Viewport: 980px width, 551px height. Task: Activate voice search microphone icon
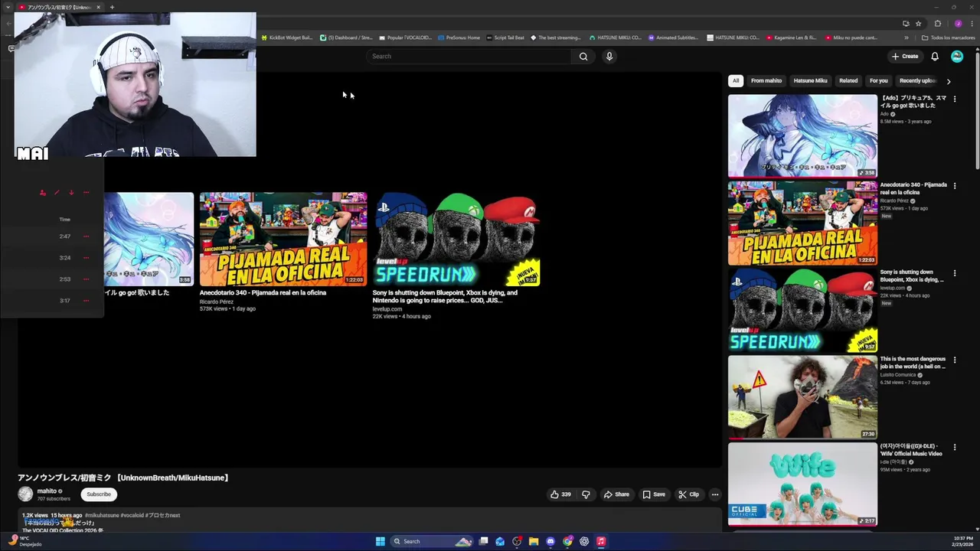pos(609,56)
